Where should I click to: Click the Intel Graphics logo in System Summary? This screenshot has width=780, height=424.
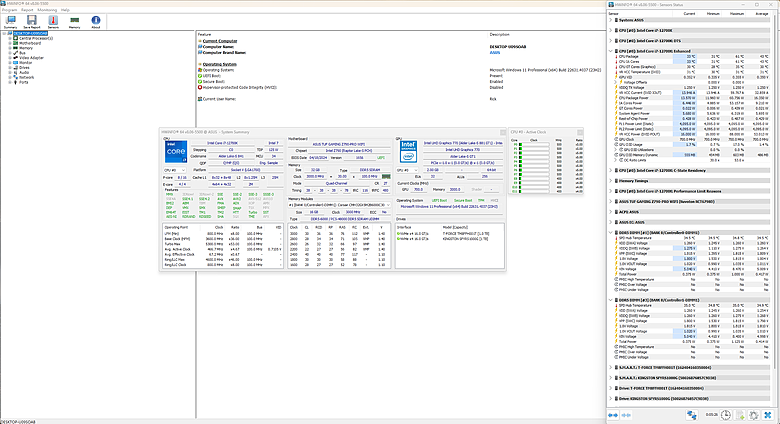[408, 152]
